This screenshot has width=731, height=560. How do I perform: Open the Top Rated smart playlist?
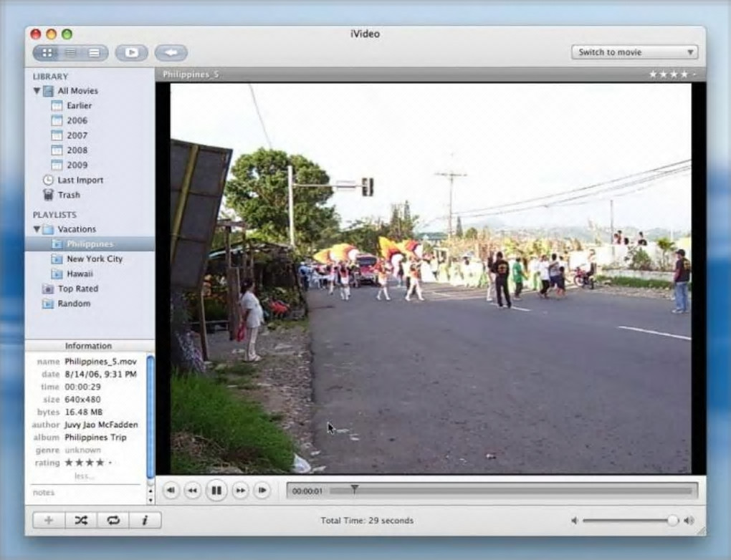78,289
